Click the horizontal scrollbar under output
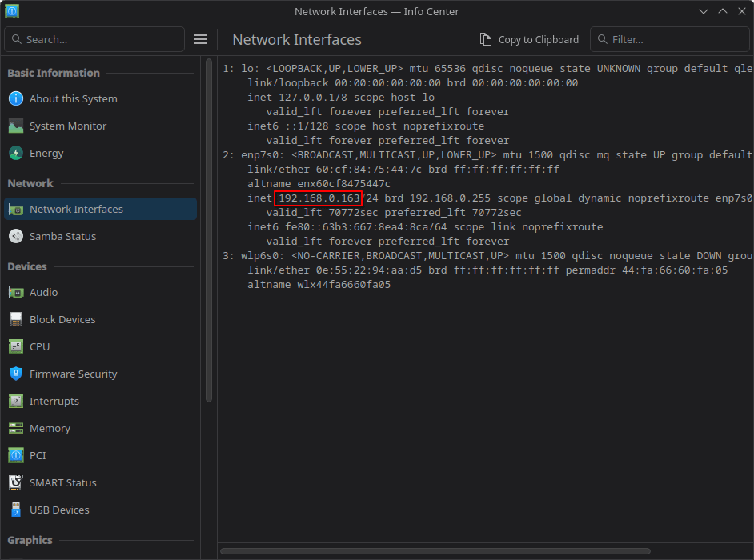754x560 pixels. (x=435, y=551)
